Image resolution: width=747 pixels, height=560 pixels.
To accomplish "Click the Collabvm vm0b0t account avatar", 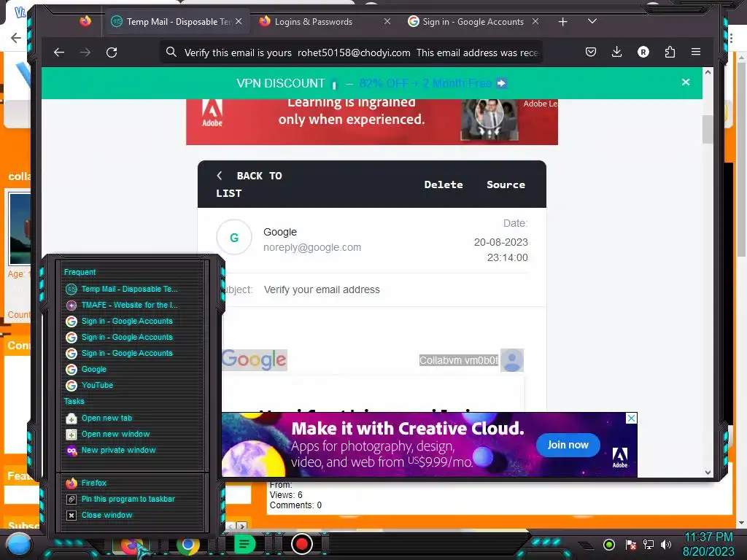I will (x=512, y=360).
